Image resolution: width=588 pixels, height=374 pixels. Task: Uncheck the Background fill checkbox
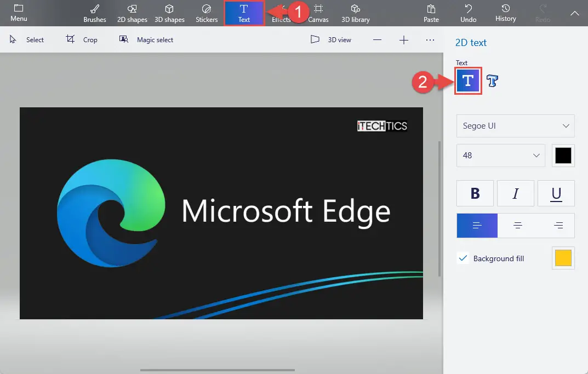(x=463, y=258)
